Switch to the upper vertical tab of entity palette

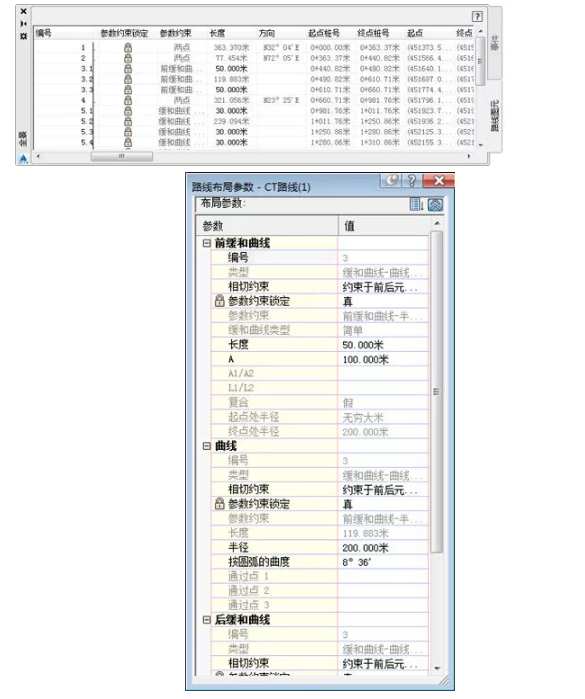pyautogui.click(x=494, y=43)
